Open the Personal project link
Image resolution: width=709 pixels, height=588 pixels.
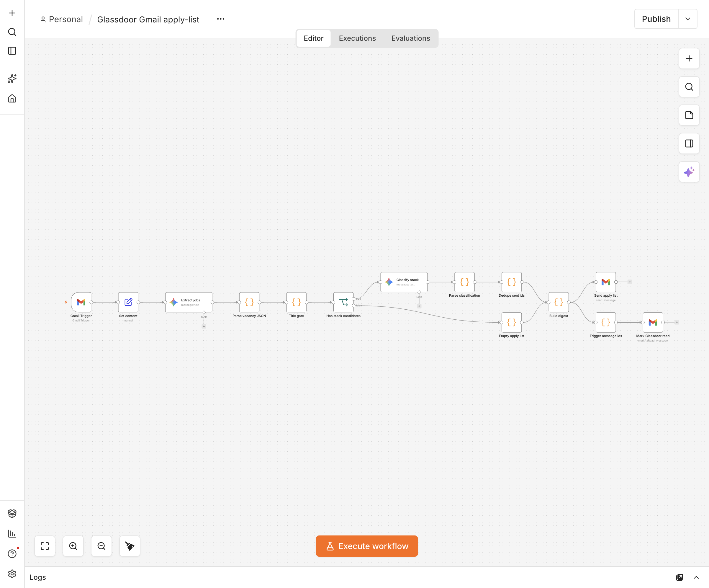(61, 19)
